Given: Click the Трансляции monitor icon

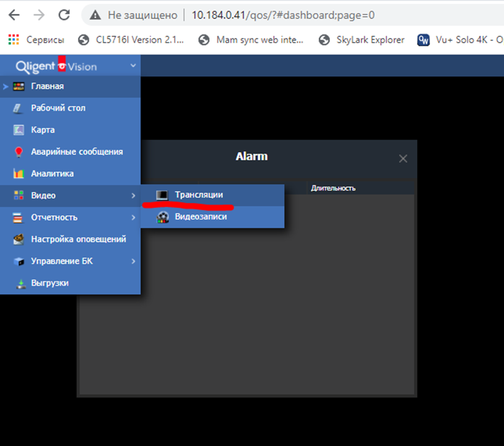Looking at the screenshot, I should click(162, 195).
